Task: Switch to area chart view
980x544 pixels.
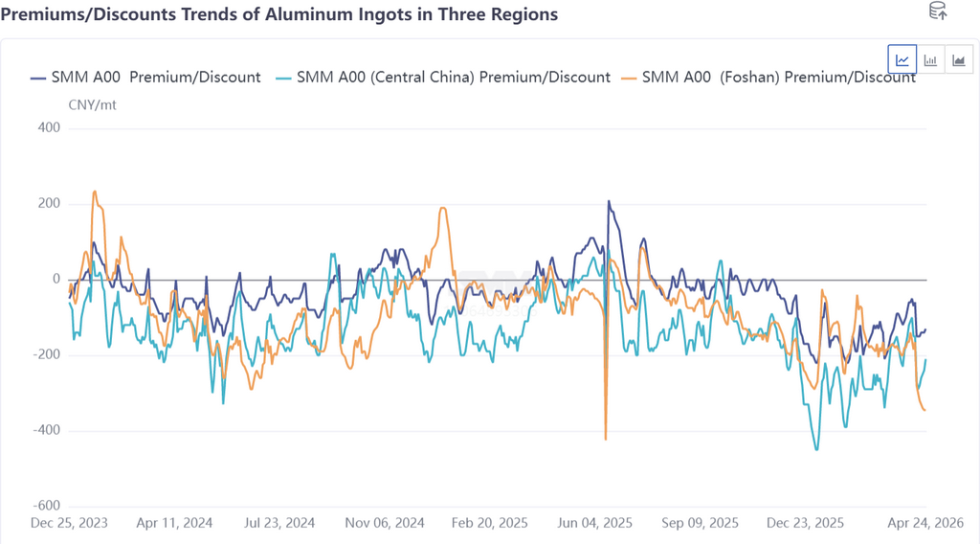Action: click(x=958, y=60)
